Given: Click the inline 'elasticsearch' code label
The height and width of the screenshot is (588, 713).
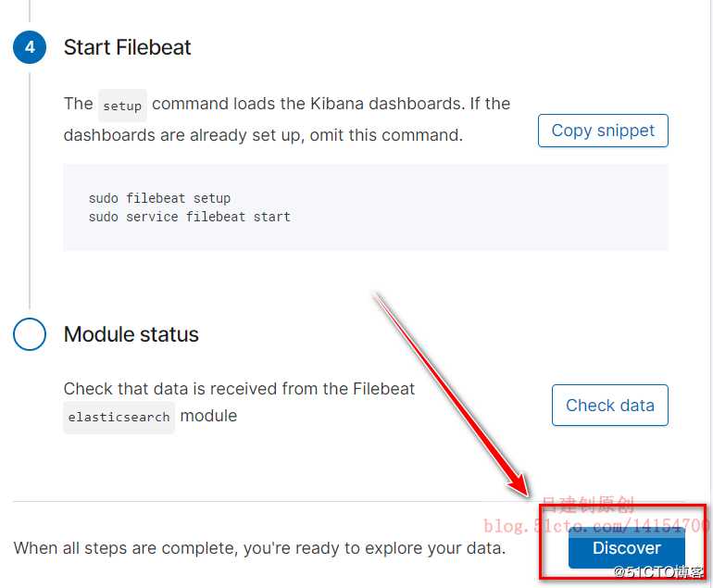Looking at the screenshot, I should click(x=119, y=418).
